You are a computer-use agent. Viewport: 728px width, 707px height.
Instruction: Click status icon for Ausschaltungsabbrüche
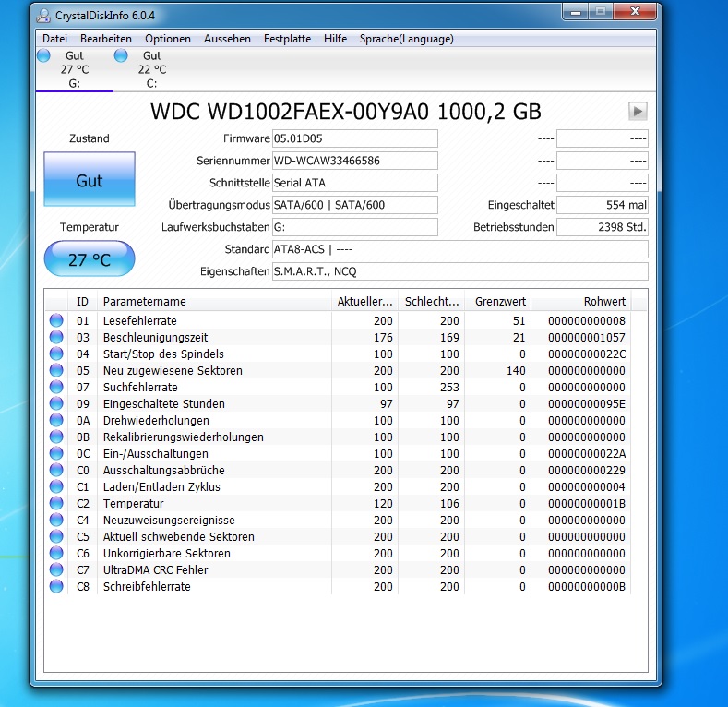click(x=56, y=470)
